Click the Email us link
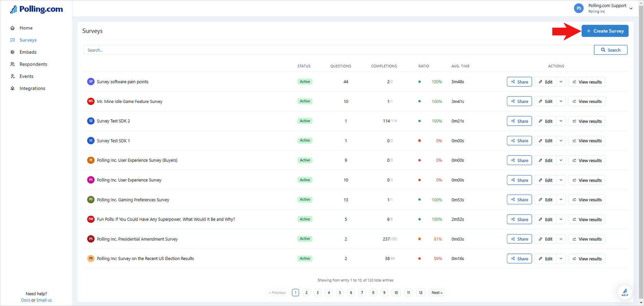 44,300
